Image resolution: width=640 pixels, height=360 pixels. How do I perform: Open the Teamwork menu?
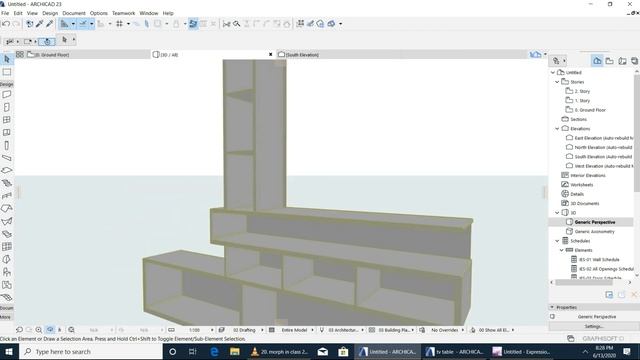point(123,13)
